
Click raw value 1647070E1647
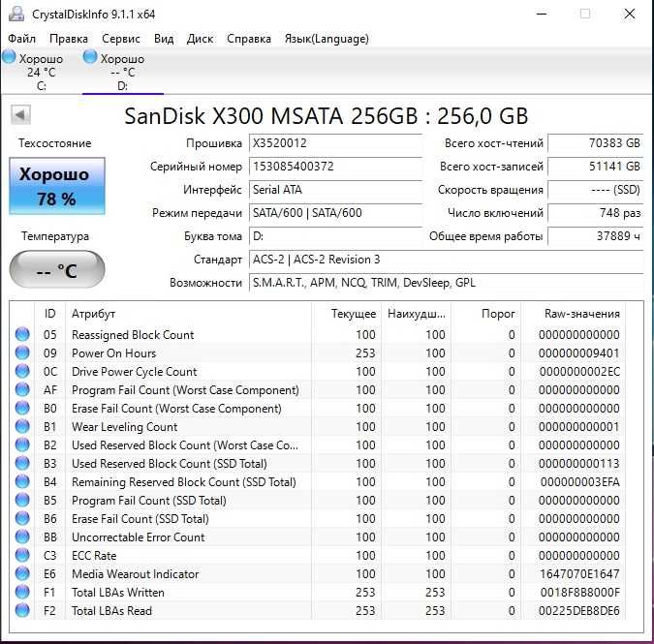(579, 574)
